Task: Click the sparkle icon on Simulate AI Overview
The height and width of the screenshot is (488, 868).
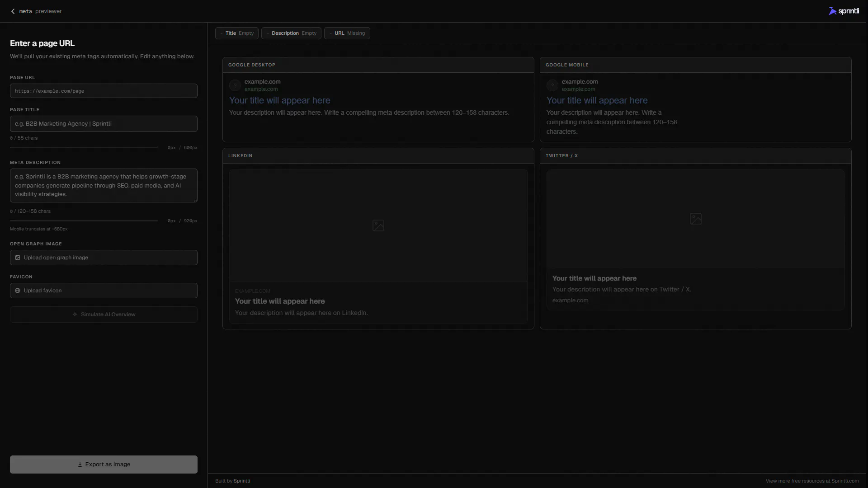Action: click(x=75, y=314)
